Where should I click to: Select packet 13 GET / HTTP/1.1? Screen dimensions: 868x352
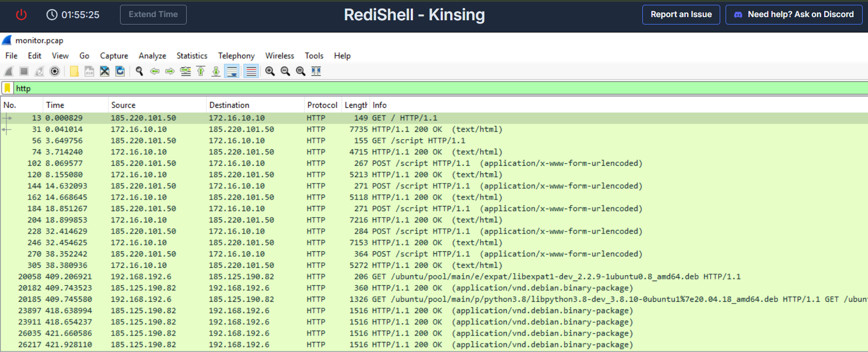[x=434, y=118]
